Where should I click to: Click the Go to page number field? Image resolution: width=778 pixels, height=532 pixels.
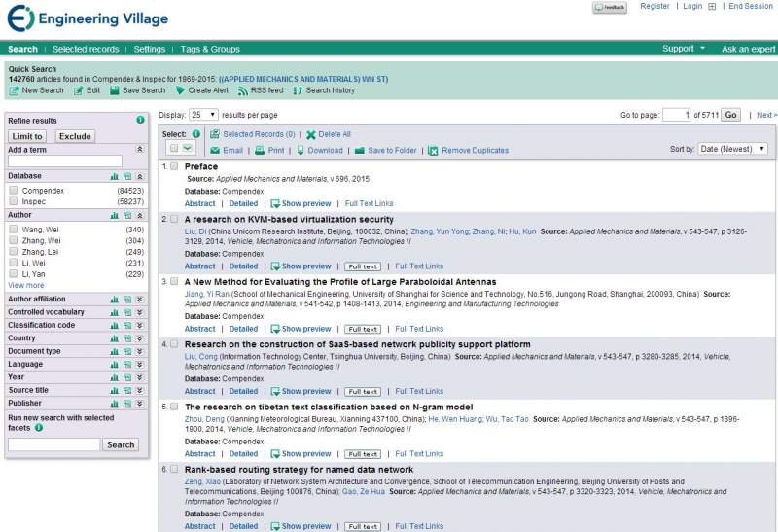click(676, 115)
